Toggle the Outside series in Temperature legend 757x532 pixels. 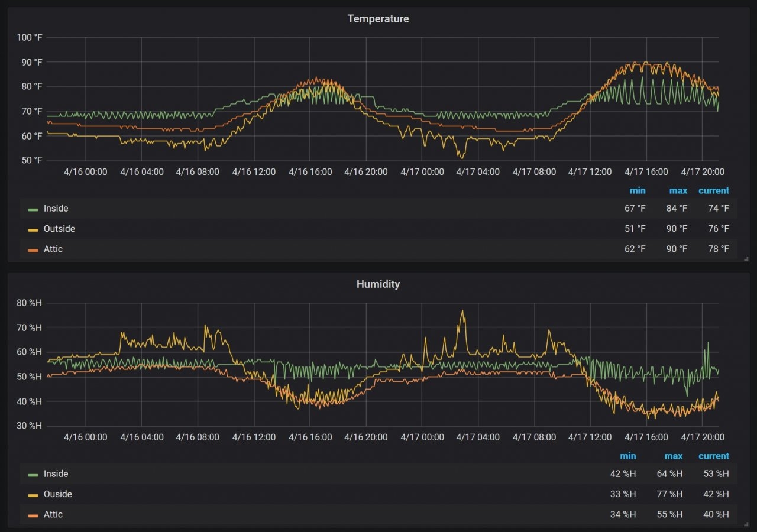pyautogui.click(x=59, y=229)
